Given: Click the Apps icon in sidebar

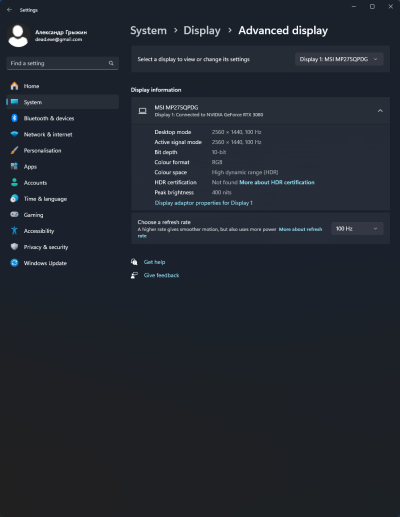Looking at the screenshot, I should 14,166.
